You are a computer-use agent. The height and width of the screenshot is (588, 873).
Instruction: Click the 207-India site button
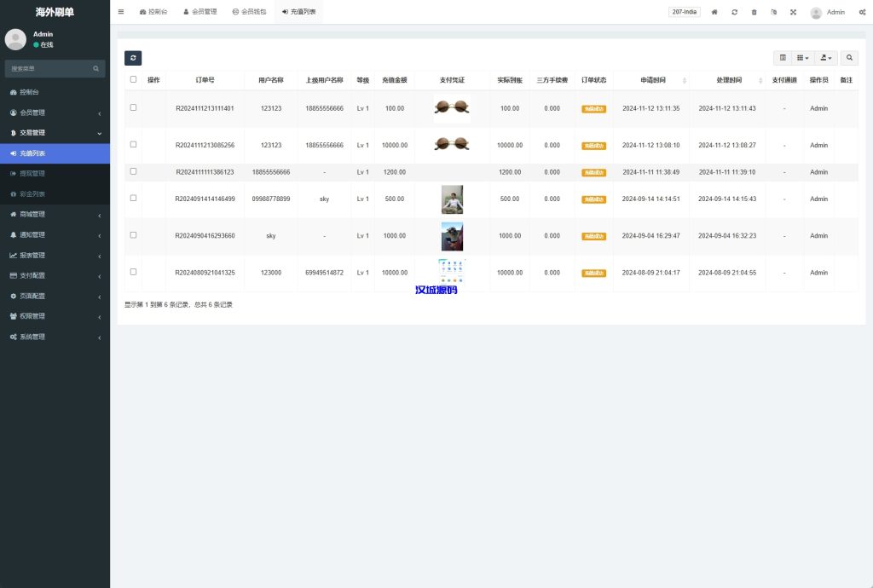685,12
